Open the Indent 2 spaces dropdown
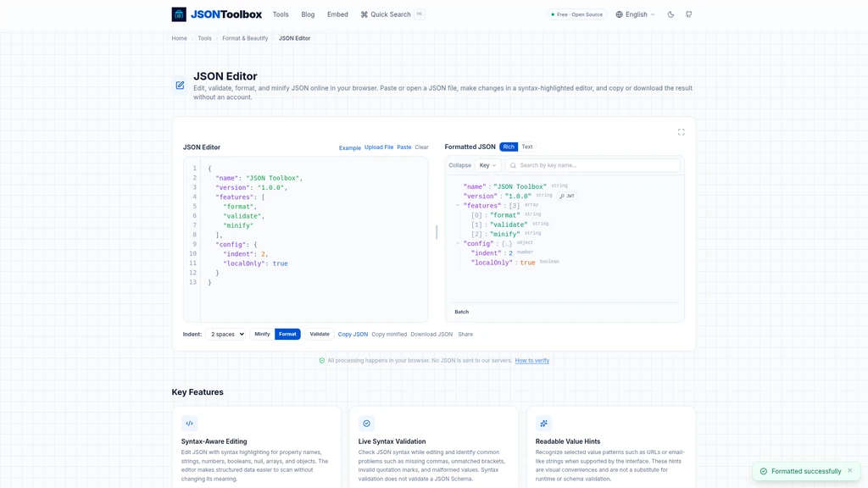 pyautogui.click(x=225, y=334)
